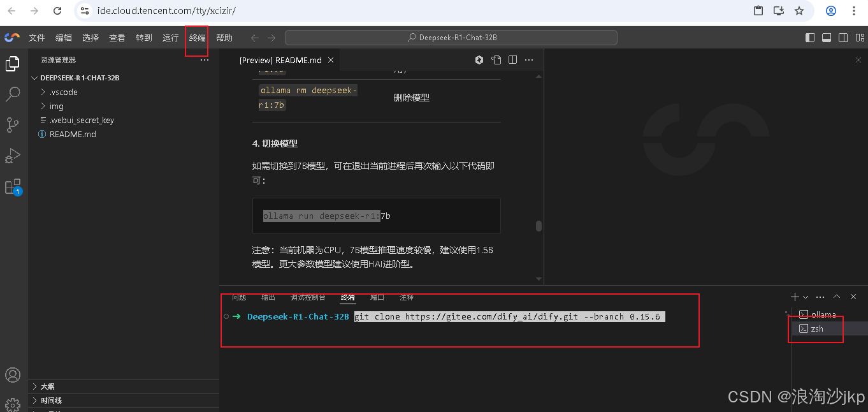Screen dimensions: 868x412
Task: Split the editor to the right
Action: pyautogui.click(x=512, y=60)
